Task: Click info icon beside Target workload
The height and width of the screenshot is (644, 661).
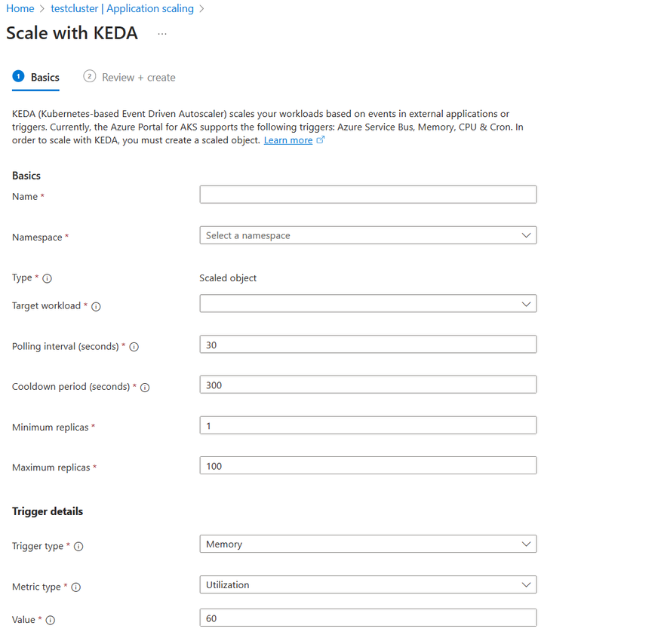Action: coord(96,307)
